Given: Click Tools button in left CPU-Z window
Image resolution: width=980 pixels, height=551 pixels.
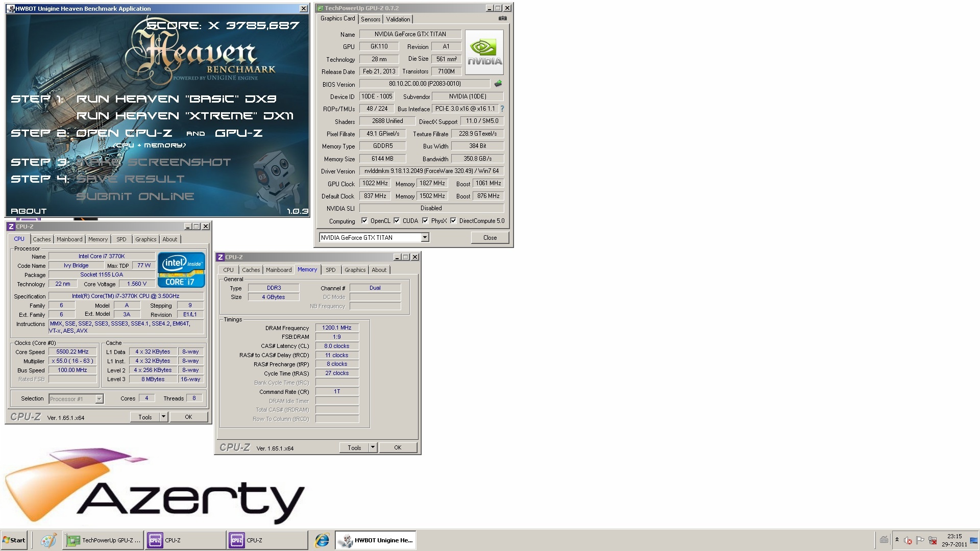Looking at the screenshot, I should [145, 417].
